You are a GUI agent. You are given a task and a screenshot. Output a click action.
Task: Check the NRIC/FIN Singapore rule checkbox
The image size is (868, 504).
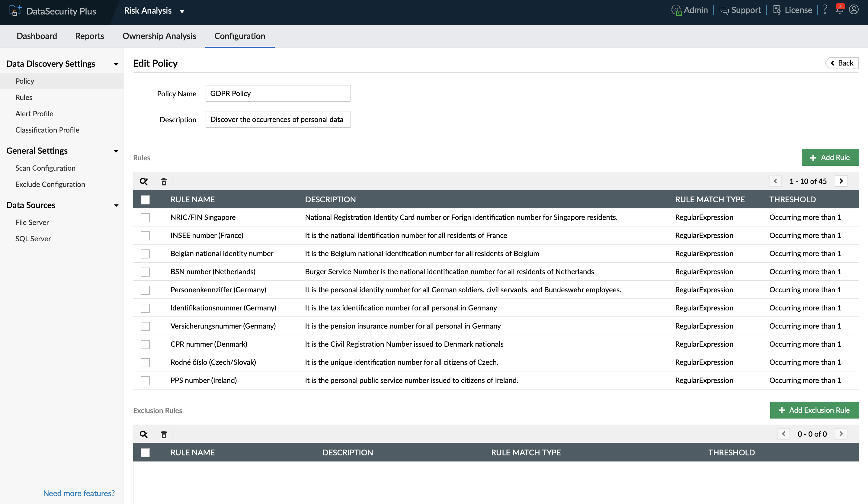[145, 218]
